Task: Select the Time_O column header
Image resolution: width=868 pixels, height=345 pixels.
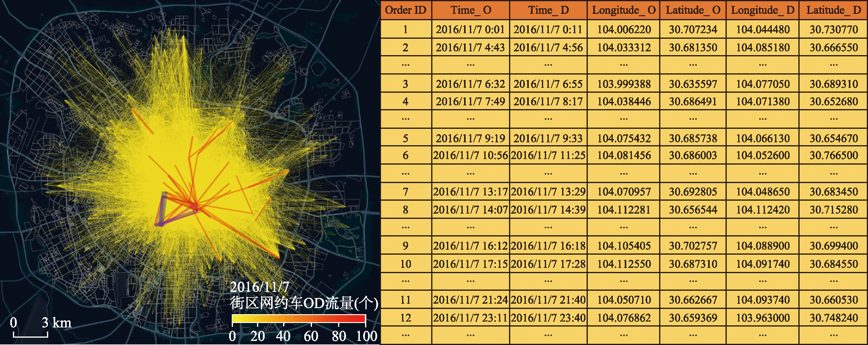Action: [471, 10]
